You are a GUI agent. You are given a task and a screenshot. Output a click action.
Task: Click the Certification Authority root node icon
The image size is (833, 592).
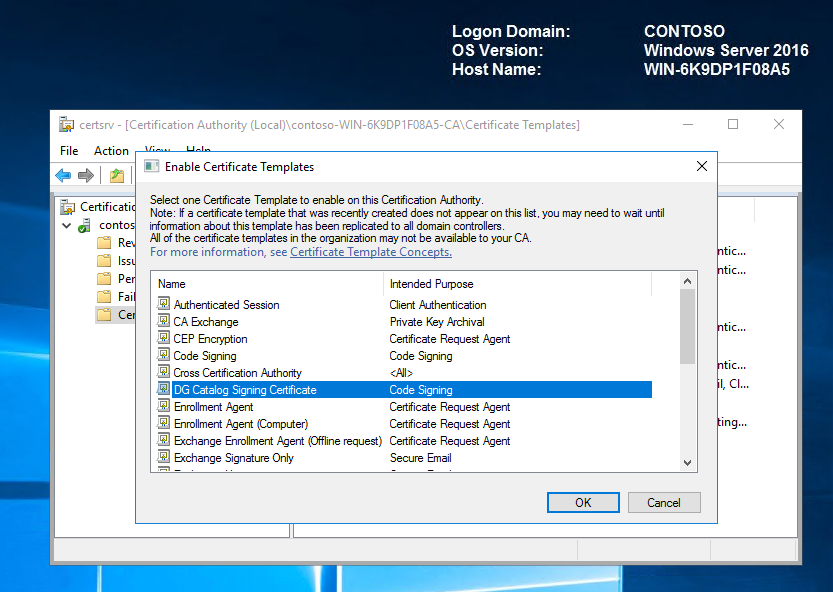[67, 207]
